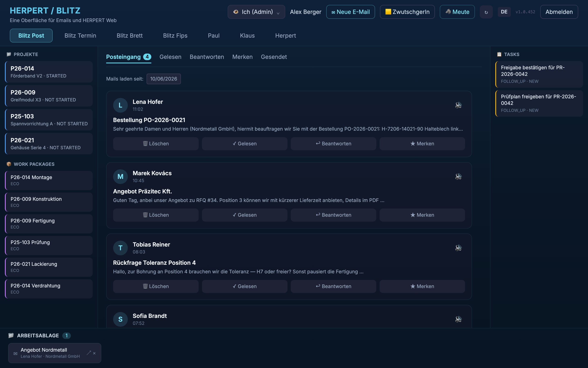Reply to Bestellung PO-2026-0021 email
This screenshot has width=588, height=368.
(333, 144)
